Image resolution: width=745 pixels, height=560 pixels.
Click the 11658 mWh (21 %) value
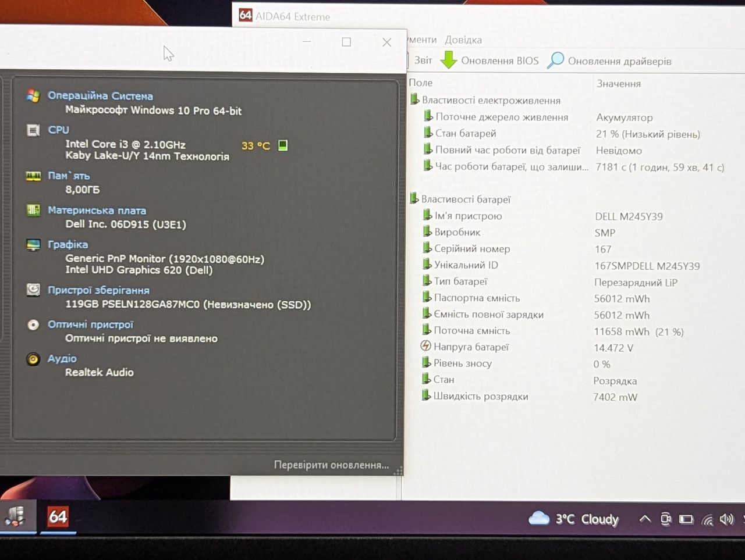[638, 331]
